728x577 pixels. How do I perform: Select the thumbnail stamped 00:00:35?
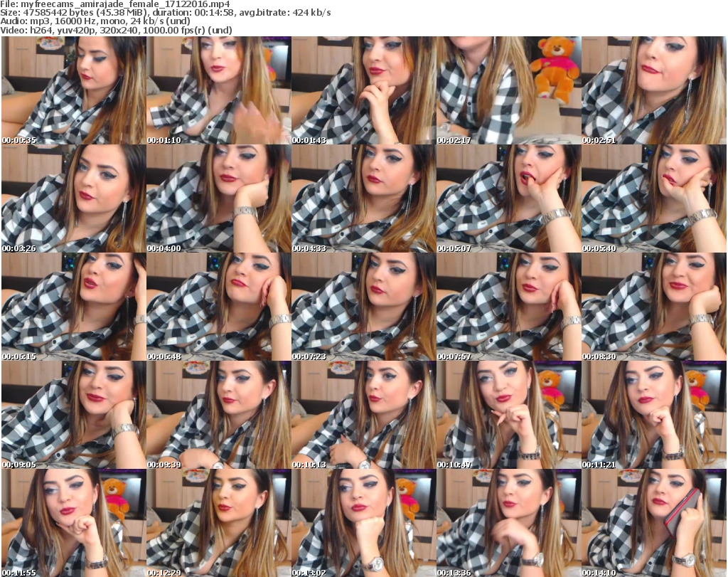click(x=74, y=90)
